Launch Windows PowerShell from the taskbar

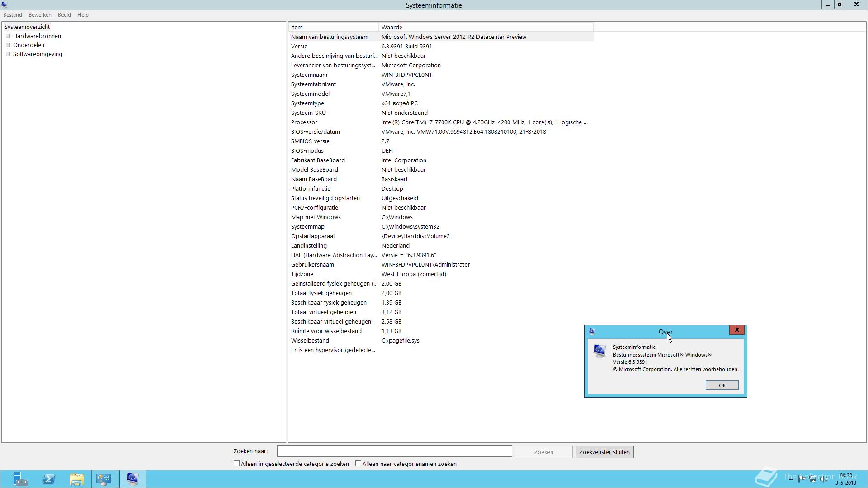click(49, 479)
